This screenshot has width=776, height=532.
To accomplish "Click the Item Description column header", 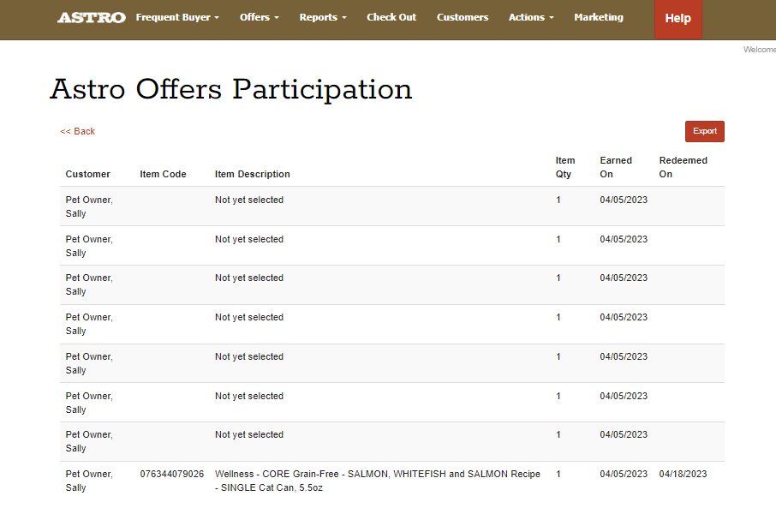I will tap(252, 174).
